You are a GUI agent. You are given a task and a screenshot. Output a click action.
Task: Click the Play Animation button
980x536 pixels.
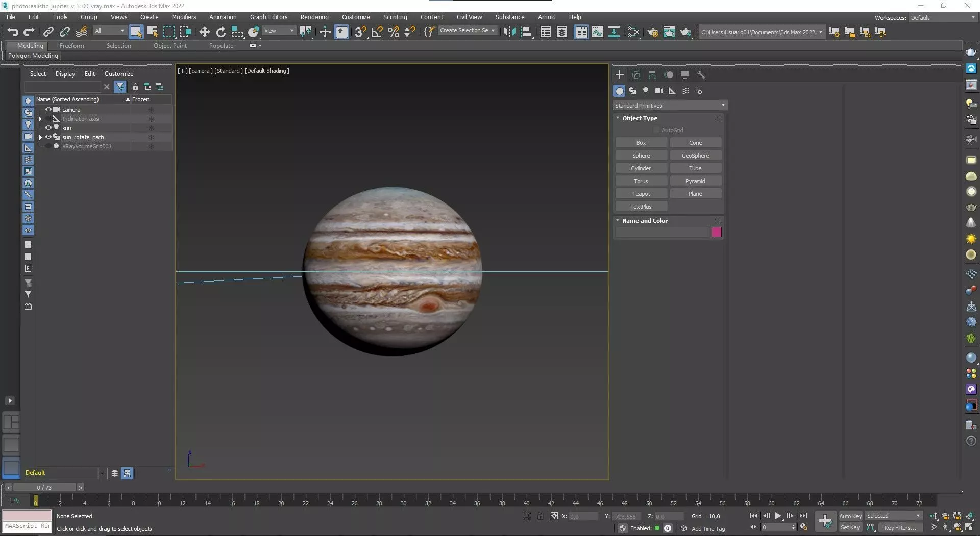point(778,516)
